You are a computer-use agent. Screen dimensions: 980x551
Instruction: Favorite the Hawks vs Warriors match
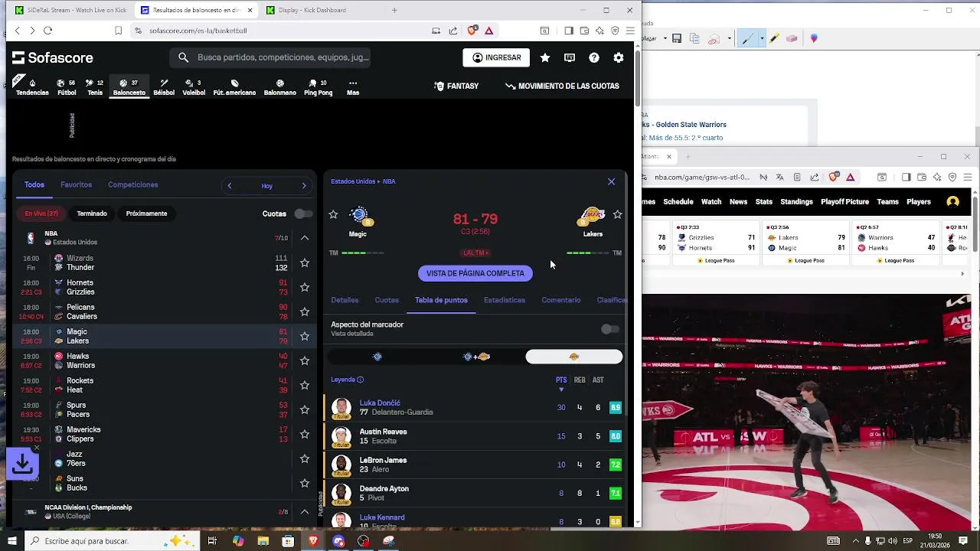[x=305, y=360]
